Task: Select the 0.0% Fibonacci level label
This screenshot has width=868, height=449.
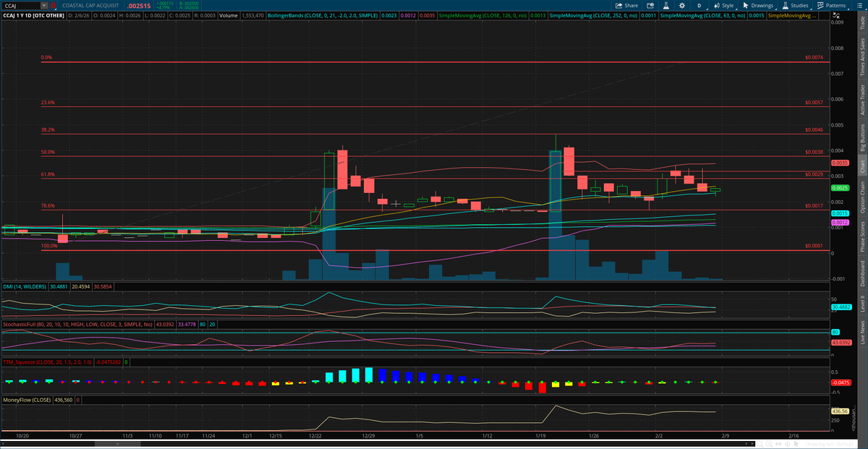Action: point(46,57)
